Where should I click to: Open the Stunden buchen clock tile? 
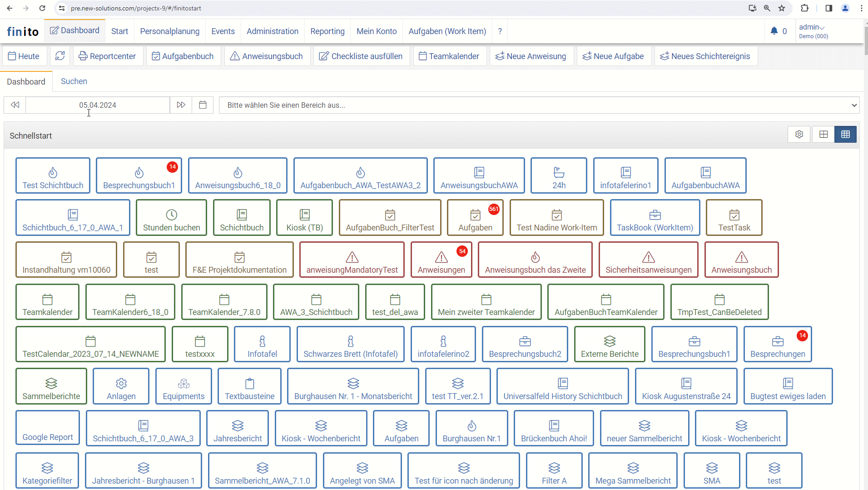(x=171, y=218)
